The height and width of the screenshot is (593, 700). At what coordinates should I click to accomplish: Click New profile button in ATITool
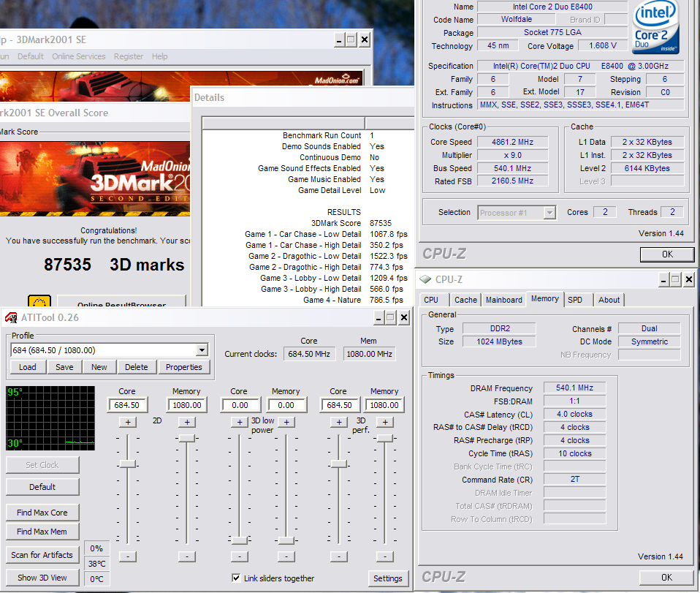pyautogui.click(x=99, y=367)
